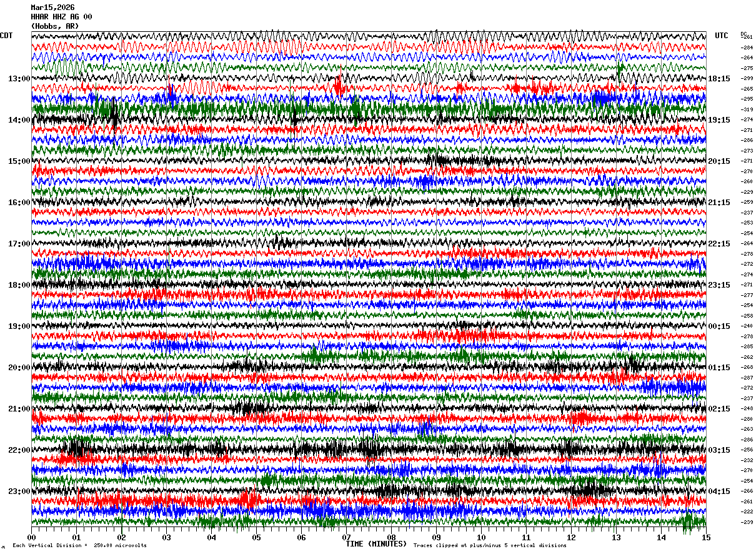
Task: Click the 22:15 UTC time label
Action: [719, 244]
